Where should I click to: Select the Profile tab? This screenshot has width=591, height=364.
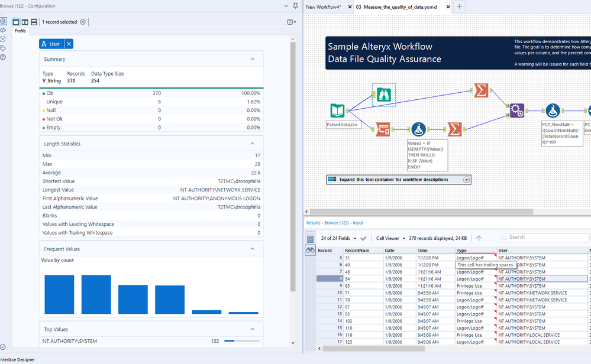pyautogui.click(x=20, y=31)
